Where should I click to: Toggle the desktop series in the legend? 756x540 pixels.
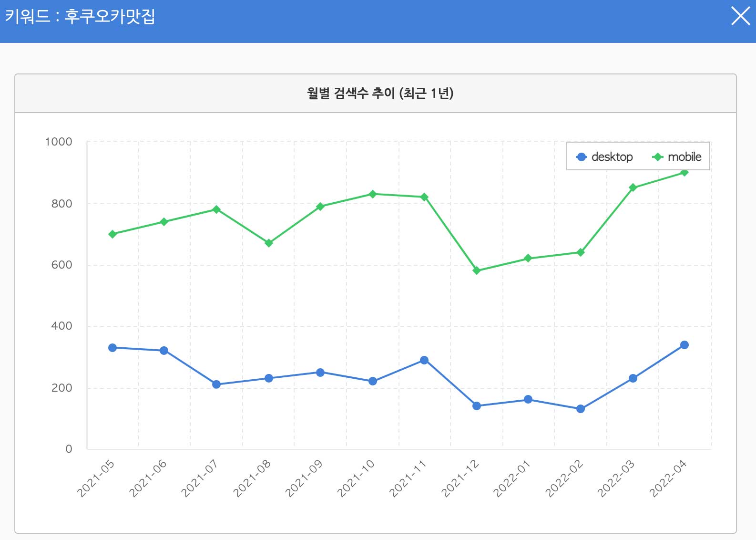point(604,157)
